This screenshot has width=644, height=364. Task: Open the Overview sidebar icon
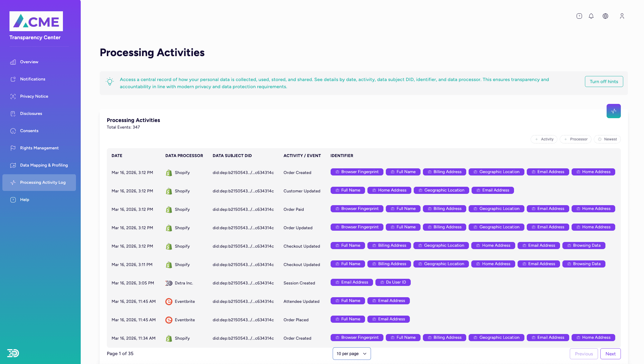pyautogui.click(x=13, y=62)
